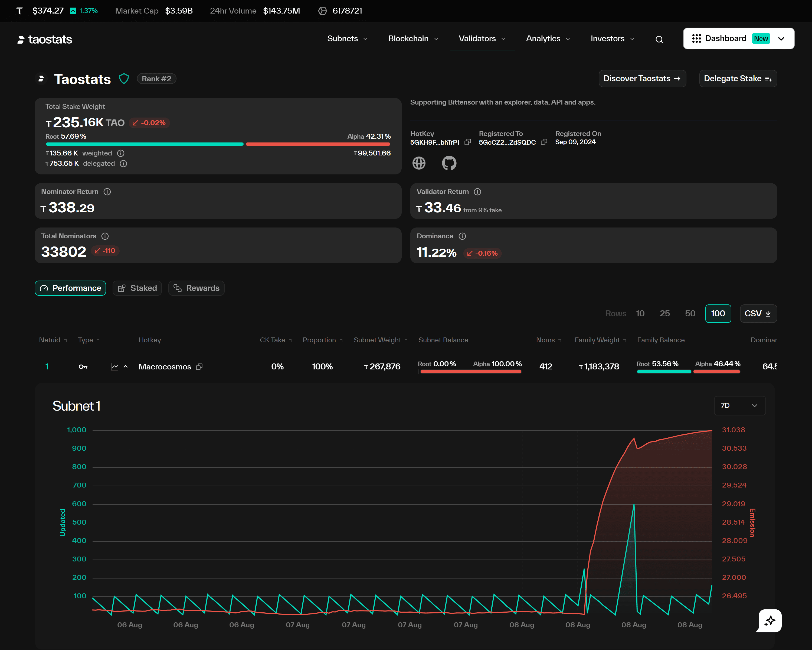This screenshot has width=812, height=650.
Task: Expand the Dashboard dropdown menu
Action: [781, 38]
